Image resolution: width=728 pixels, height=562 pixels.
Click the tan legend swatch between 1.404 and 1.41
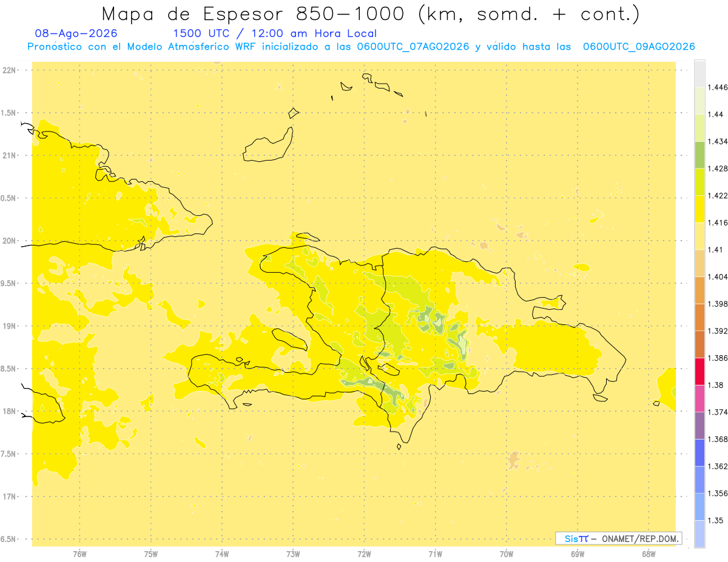click(x=699, y=263)
